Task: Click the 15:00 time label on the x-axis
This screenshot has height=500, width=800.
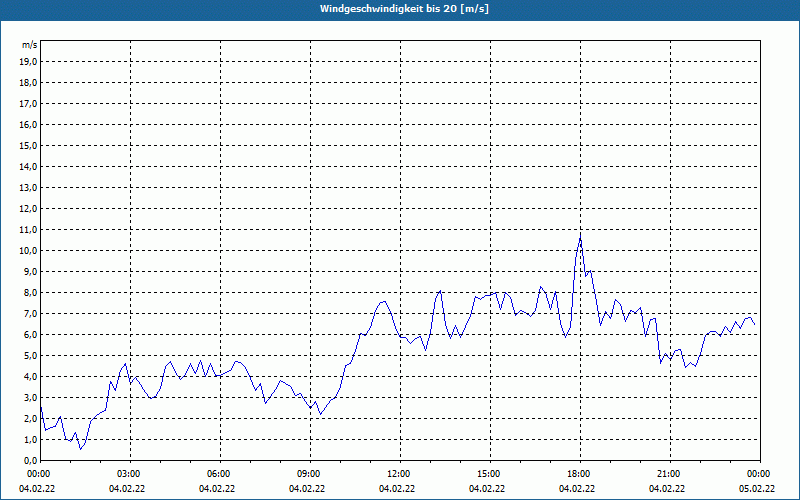Action: (x=490, y=474)
